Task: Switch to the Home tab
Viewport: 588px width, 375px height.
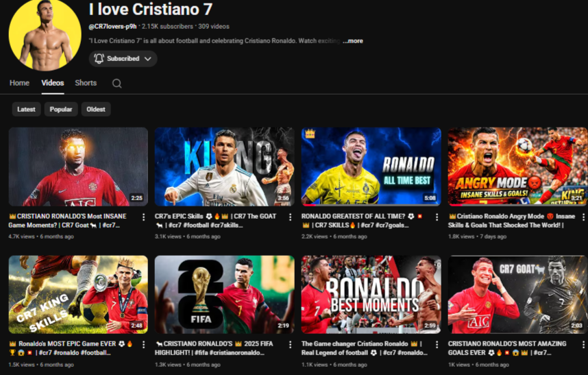Action: [19, 83]
